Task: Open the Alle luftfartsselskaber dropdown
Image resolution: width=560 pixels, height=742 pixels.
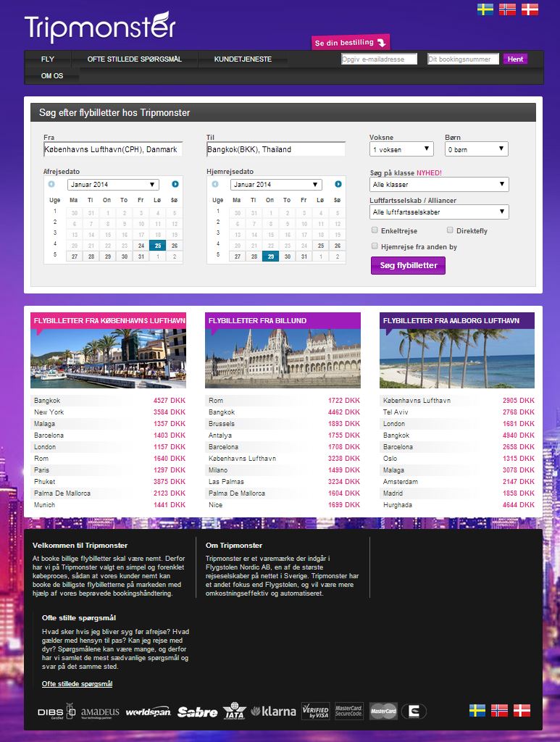Action: pyautogui.click(x=439, y=212)
